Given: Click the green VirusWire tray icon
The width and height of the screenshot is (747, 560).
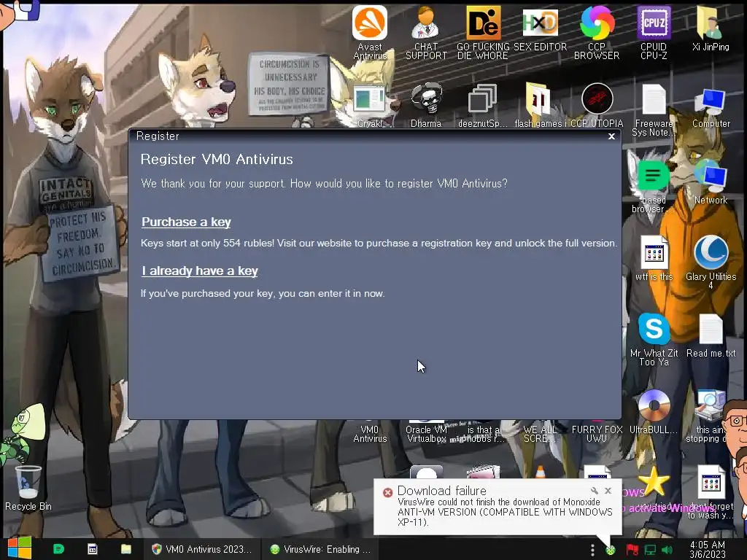Looking at the screenshot, I should 611,550.
